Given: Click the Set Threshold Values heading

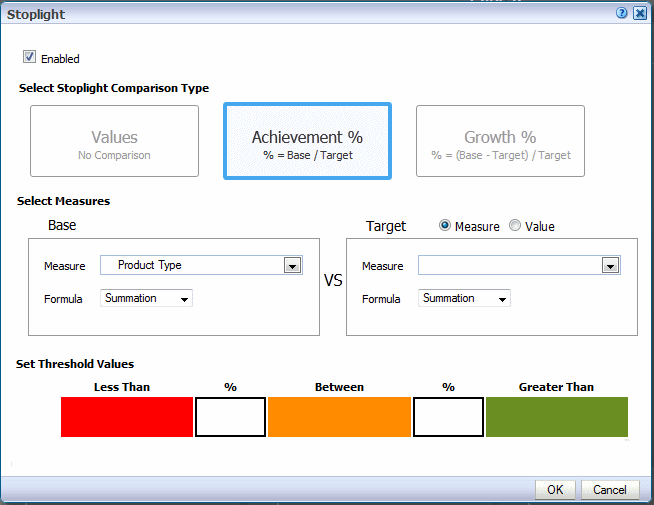Looking at the screenshot, I should point(75,364).
